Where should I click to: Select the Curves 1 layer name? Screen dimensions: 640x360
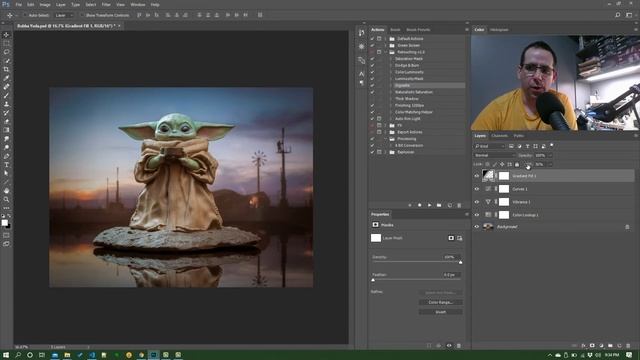click(x=520, y=189)
